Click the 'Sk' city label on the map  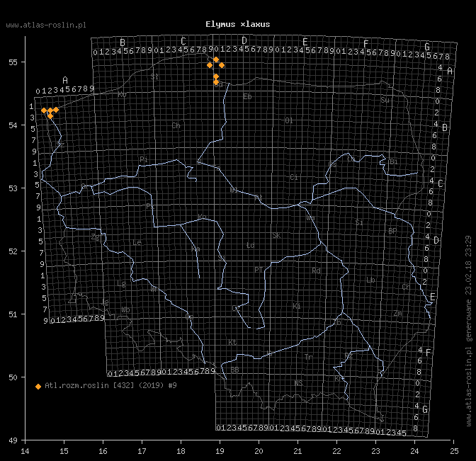point(276,236)
